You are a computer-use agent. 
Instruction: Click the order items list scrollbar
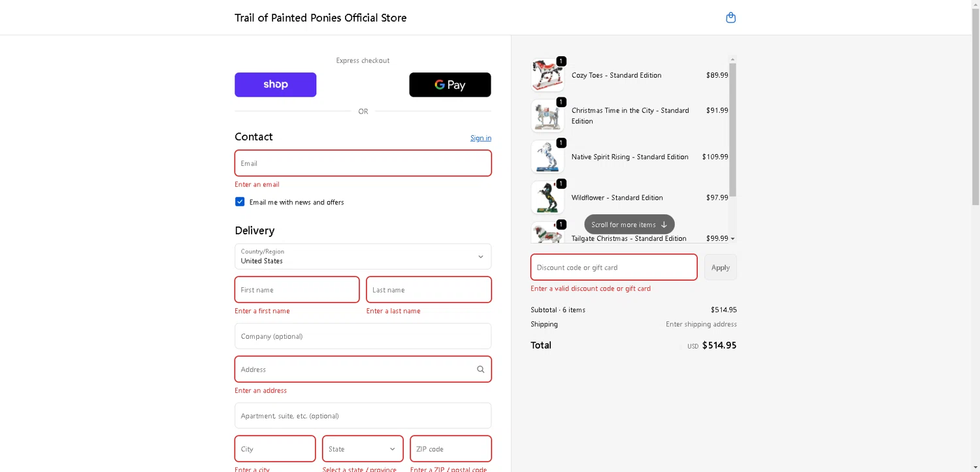(x=733, y=130)
